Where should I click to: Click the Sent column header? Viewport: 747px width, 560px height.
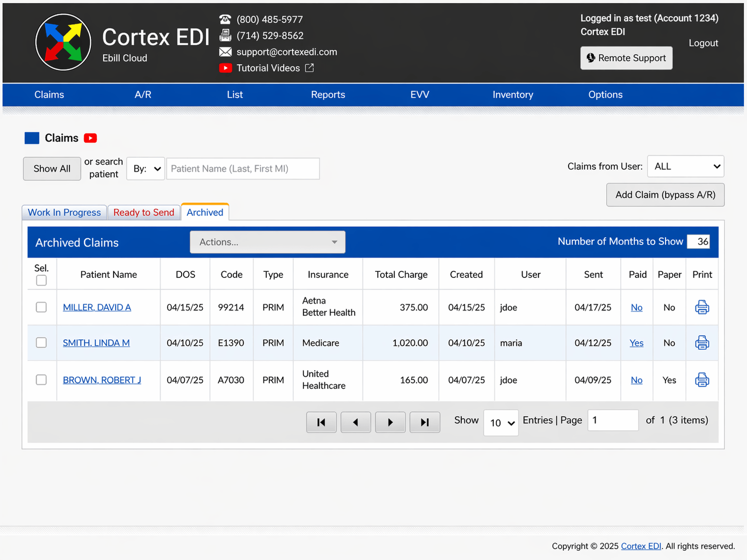tap(593, 275)
